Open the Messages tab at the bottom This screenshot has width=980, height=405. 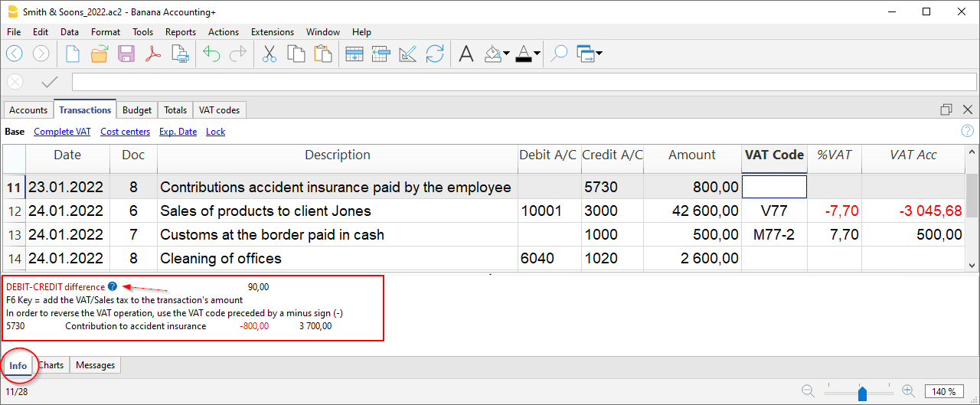(95, 365)
